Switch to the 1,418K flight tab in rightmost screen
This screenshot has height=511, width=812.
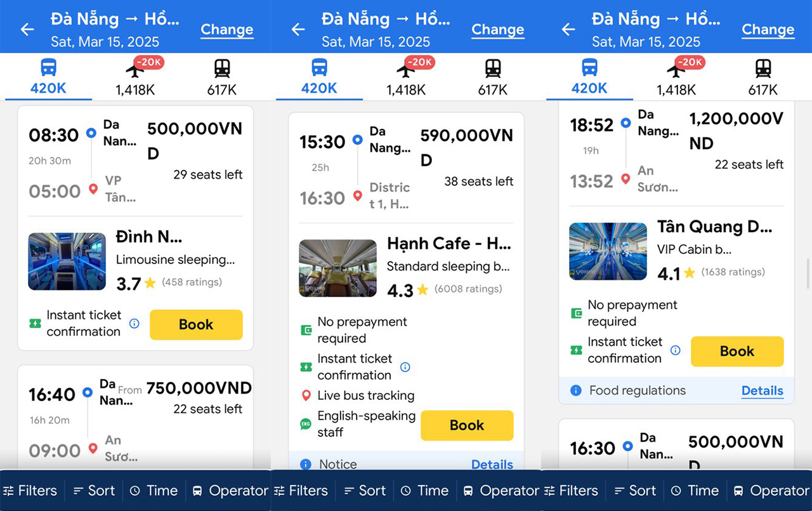[x=676, y=77]
